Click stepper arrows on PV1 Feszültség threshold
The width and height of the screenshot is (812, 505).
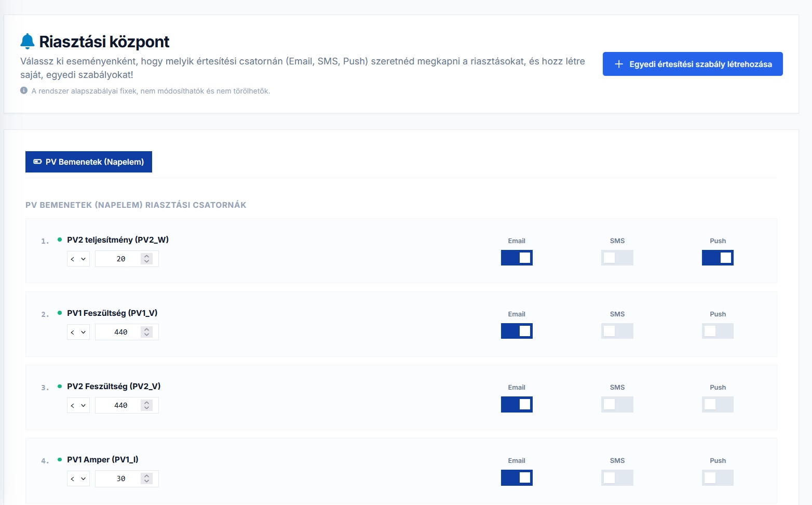pos(147,332)
